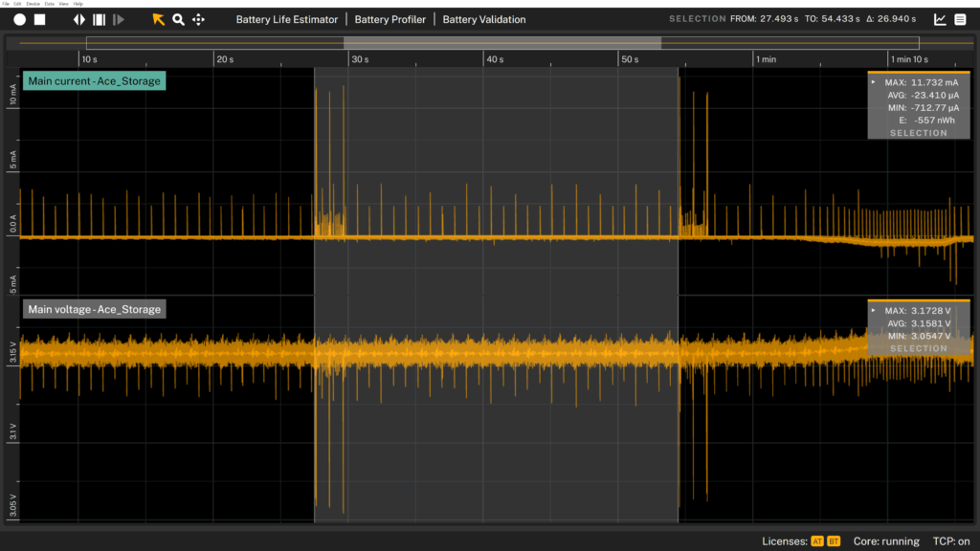Select the magnifying glass zoom tool
Screen dimensions: 980x551
(178, 19)
